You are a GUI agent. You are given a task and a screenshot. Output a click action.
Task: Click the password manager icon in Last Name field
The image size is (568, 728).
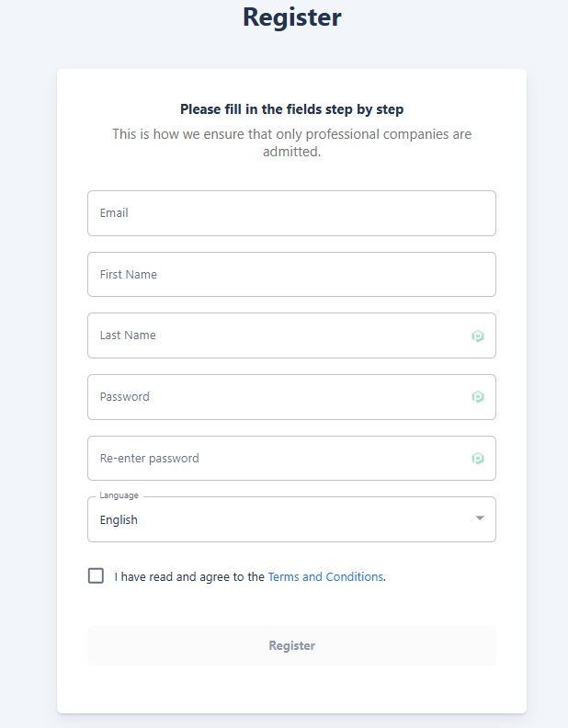(478, 336)
